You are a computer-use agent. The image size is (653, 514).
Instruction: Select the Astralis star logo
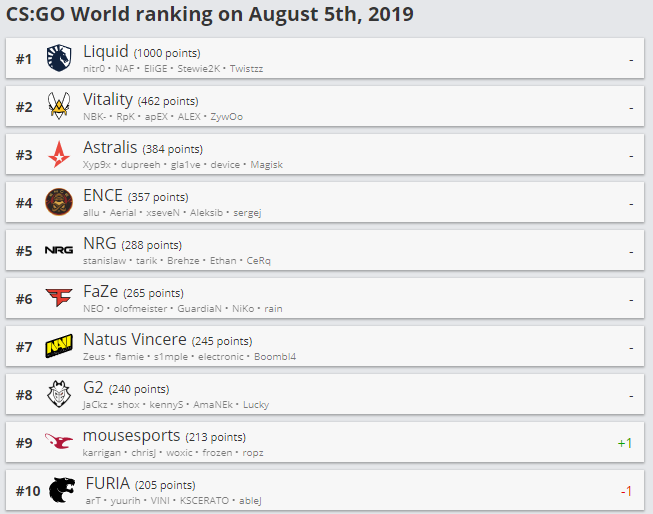[59, 154]
